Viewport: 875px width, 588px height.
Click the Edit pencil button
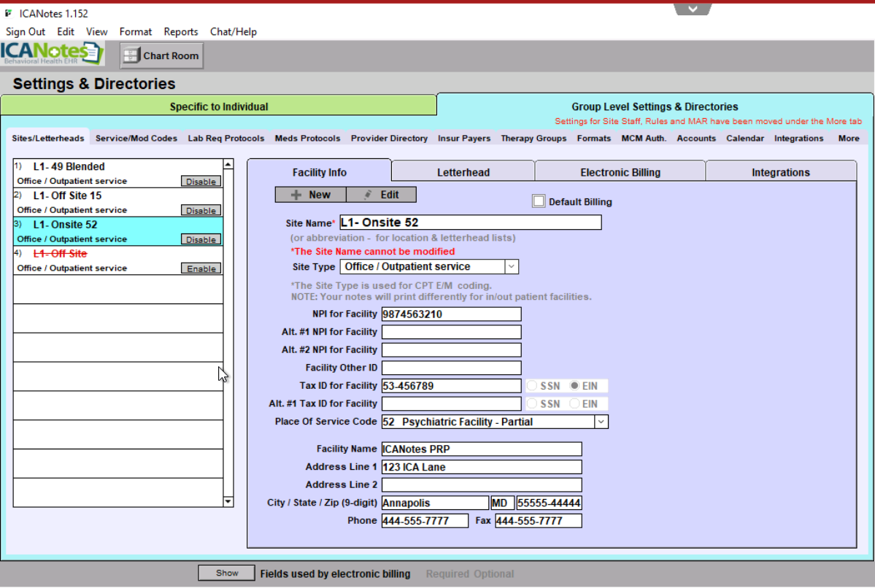coord(381,195)
